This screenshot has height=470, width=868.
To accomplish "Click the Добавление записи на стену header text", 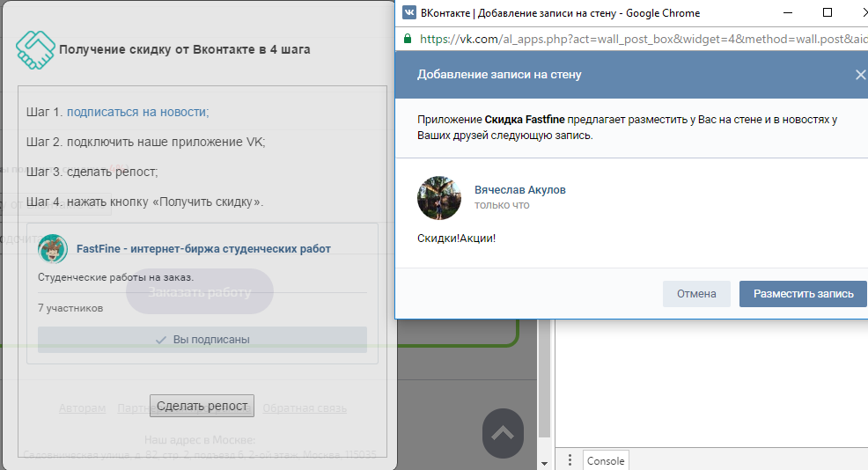I will (499, 75).
